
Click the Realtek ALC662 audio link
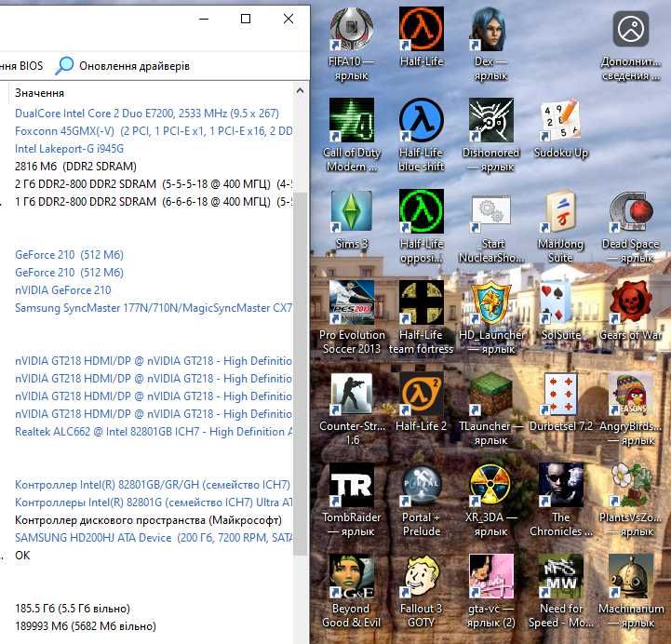click(x=154, y=432)
